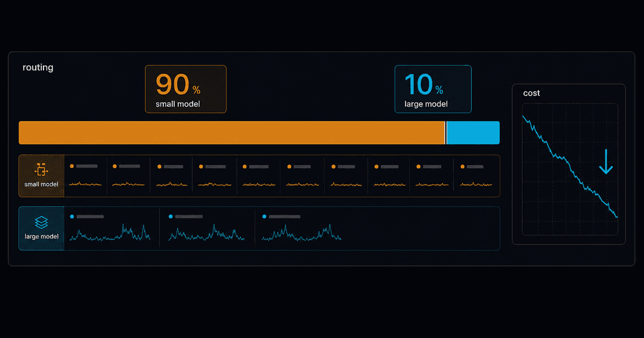Click the third blue status dot in large model row
This screenshot has width=644, height=338.
coord(264,216)
